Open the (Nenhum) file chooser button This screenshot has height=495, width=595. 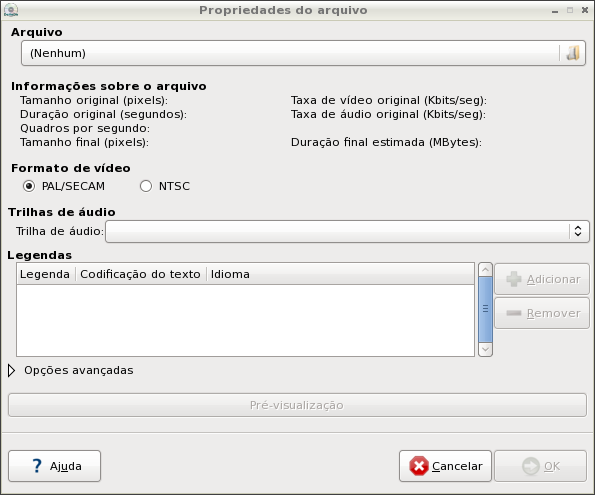coord(303,53)
